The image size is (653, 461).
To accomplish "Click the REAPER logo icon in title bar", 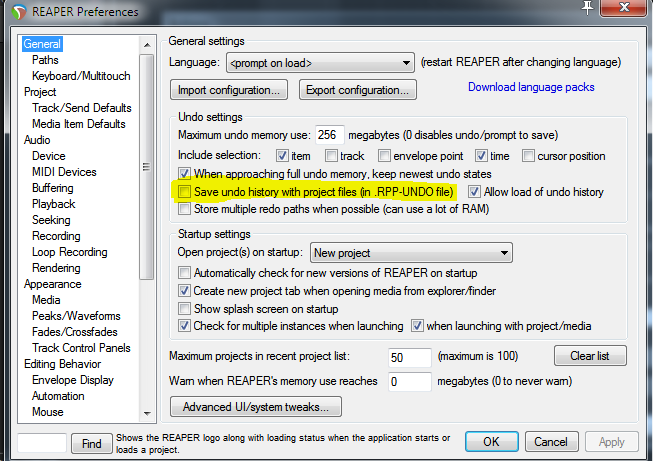I will 19,12.
